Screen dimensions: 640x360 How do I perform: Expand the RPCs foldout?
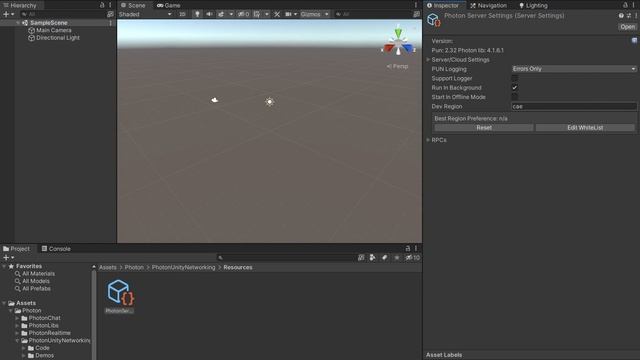pyautogui.click(x=428, y=140)
